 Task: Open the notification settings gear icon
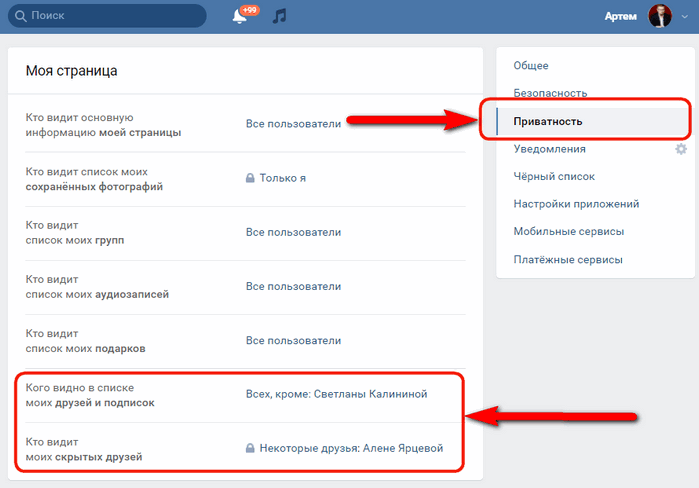tap(681, 149)
